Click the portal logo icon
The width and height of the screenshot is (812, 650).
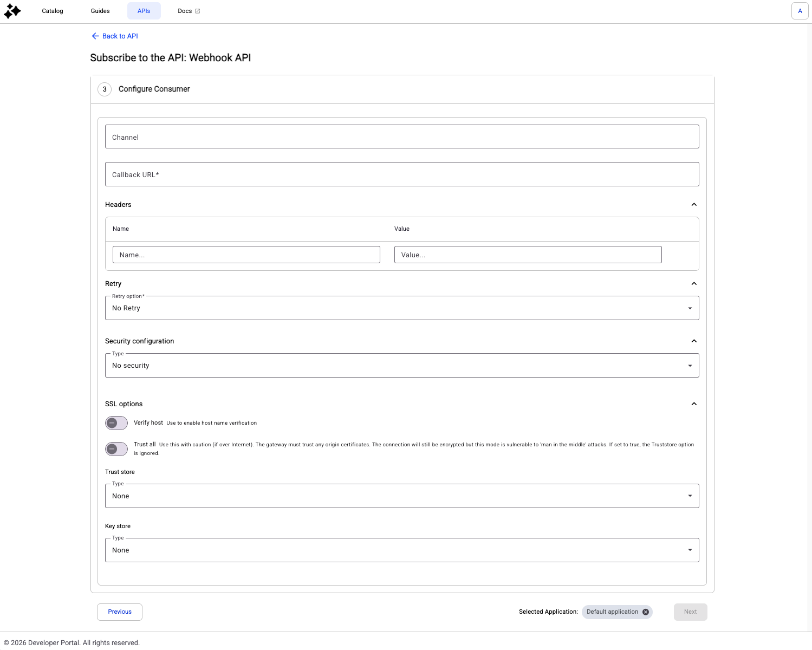point(12,11)
